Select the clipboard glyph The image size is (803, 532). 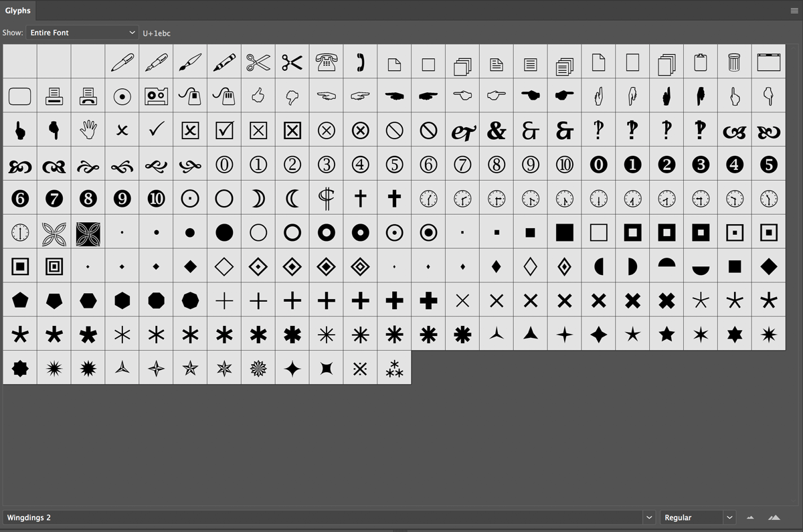click(x=701, y=62)
